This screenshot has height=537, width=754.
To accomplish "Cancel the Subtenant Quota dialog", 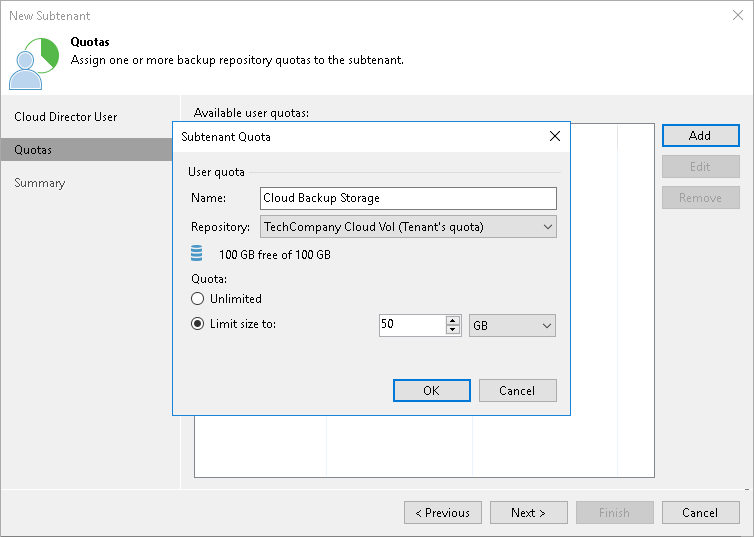I will (x=517, y=390).
